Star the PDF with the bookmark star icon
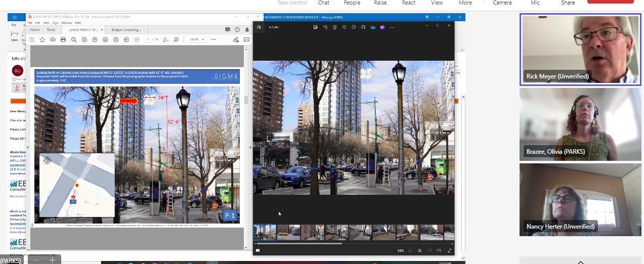The image size is (644, 264). pos(42,39)
